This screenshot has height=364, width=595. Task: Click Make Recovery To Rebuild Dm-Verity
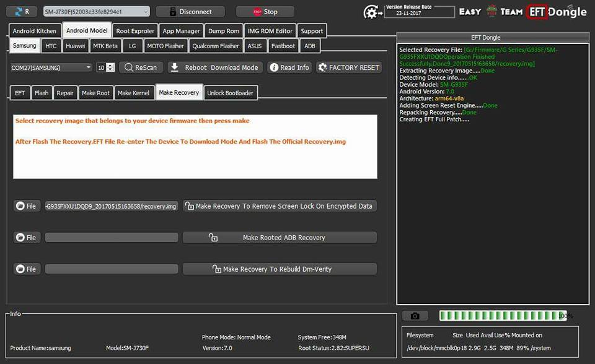click(280, 269)
